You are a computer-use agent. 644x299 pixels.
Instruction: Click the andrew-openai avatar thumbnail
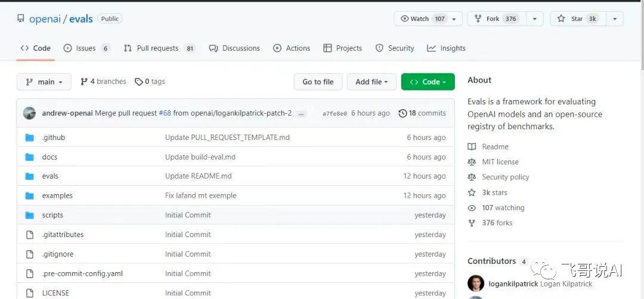(29, 113)
